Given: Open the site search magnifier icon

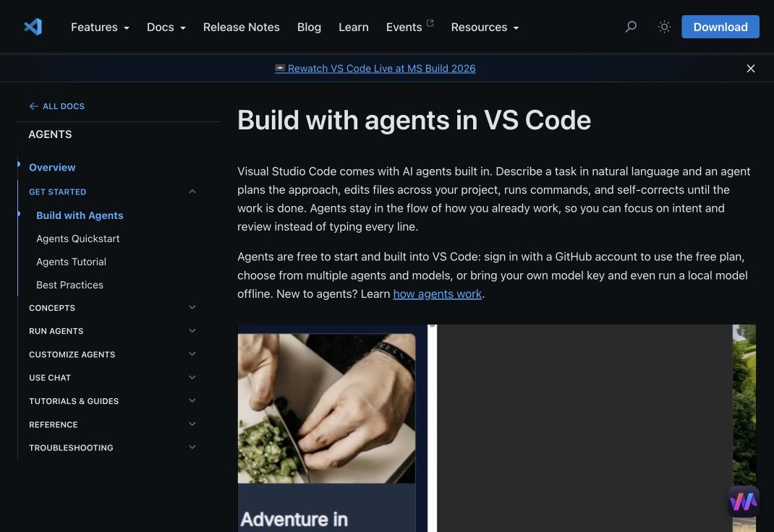Looking at the screenshot, I should 631,27.
